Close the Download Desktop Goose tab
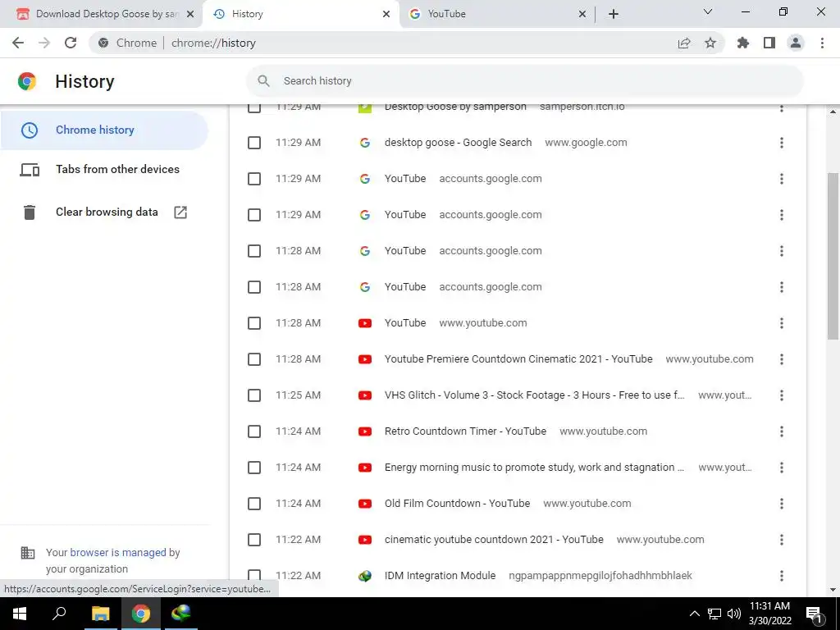The width and height of the screenshot is (840, 630). pyautogui.click(x=190, y=14)
